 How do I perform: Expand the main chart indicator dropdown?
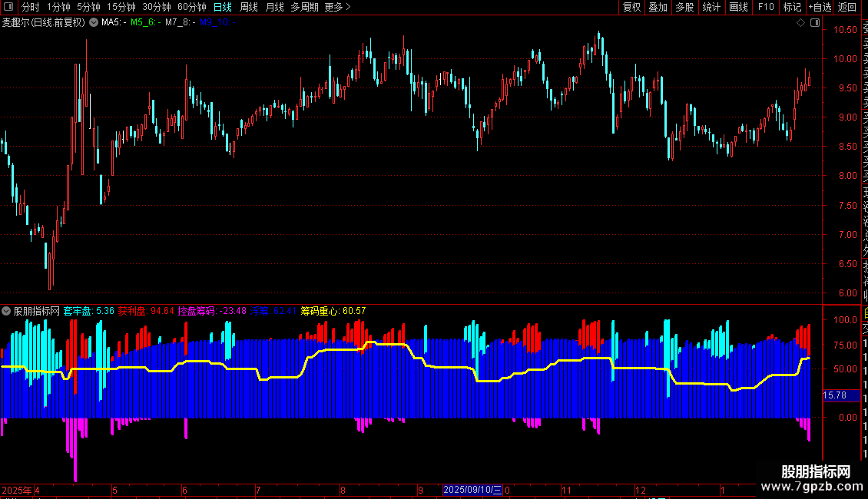tap(94, 22)
